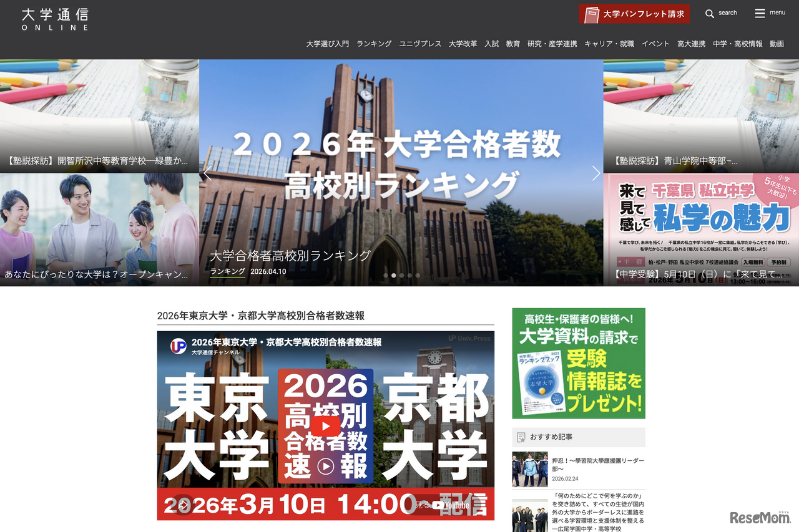Image resolution: width=799 pixels, height=532 pixels.
Task: Click the おすすめ記事 document icon
Action: [x=521, y=437]
